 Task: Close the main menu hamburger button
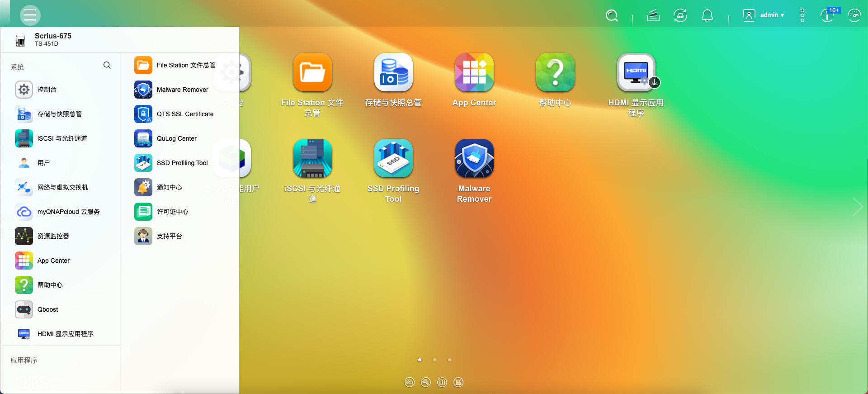coord(30,15)
